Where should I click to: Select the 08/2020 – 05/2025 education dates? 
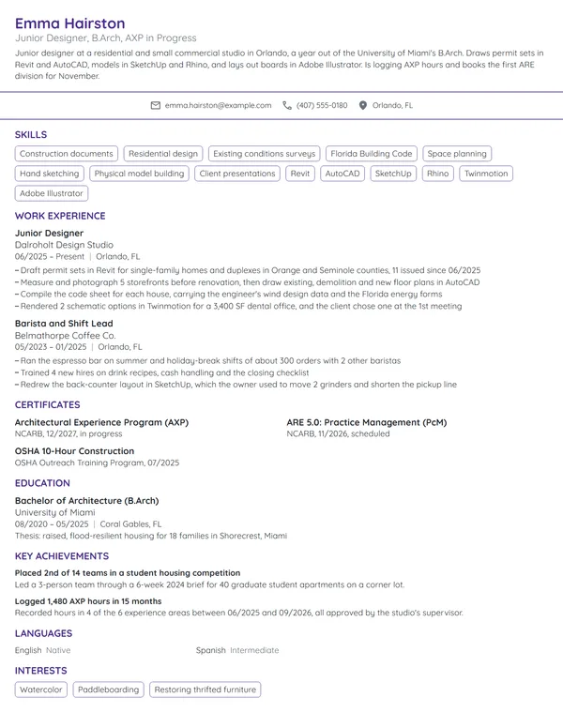tap(52, 524)
